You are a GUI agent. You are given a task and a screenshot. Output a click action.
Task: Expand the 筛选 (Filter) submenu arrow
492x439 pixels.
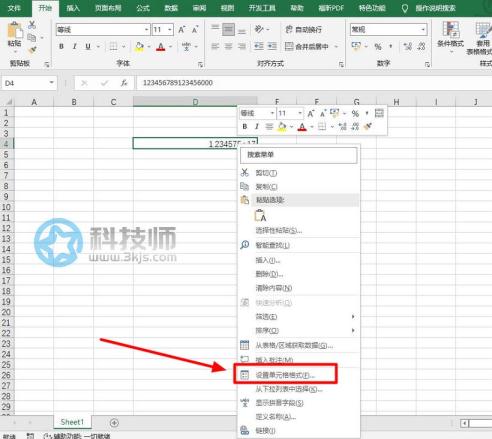point(353,316)
